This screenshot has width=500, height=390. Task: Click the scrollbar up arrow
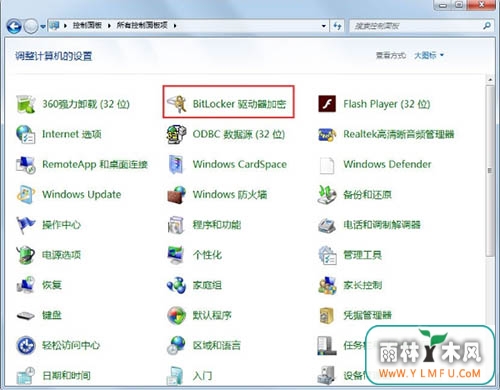490,80
